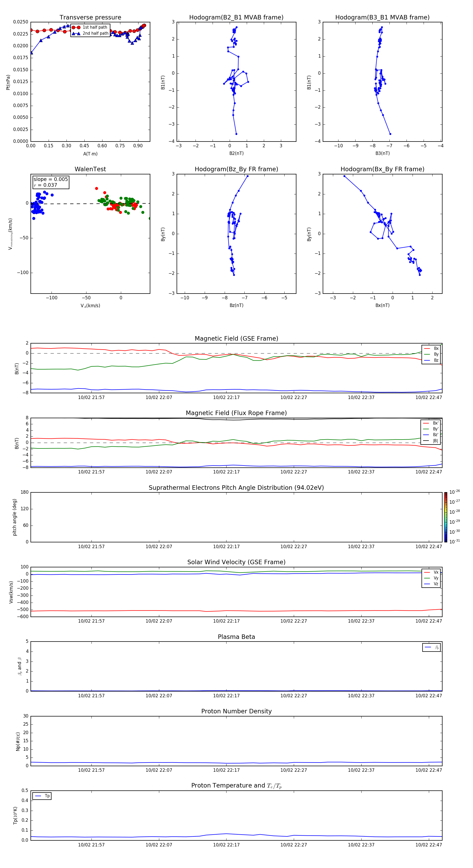The image size is (473, 868).
Task: Click the 'Bx(nT)' x-axis label
Action: (382, 305)
